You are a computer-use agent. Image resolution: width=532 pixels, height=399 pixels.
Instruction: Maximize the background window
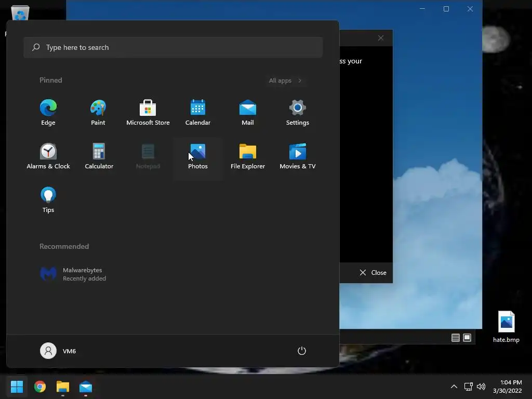[446, 9]
